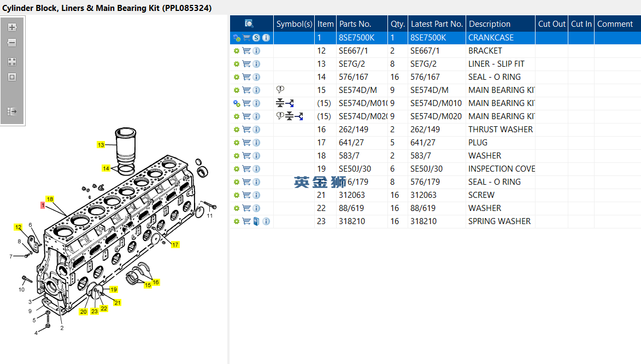Select red callout 1 on the diagram

coord(43,206)
